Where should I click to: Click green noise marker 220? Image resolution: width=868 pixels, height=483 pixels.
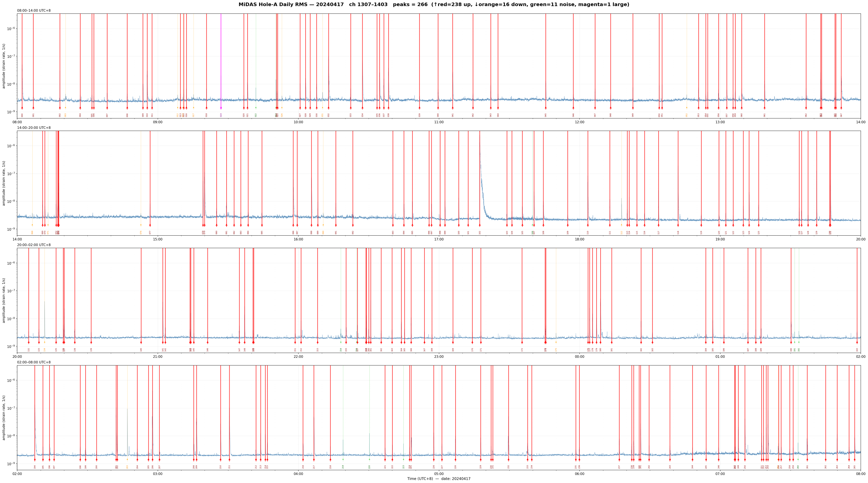point(369,459)
